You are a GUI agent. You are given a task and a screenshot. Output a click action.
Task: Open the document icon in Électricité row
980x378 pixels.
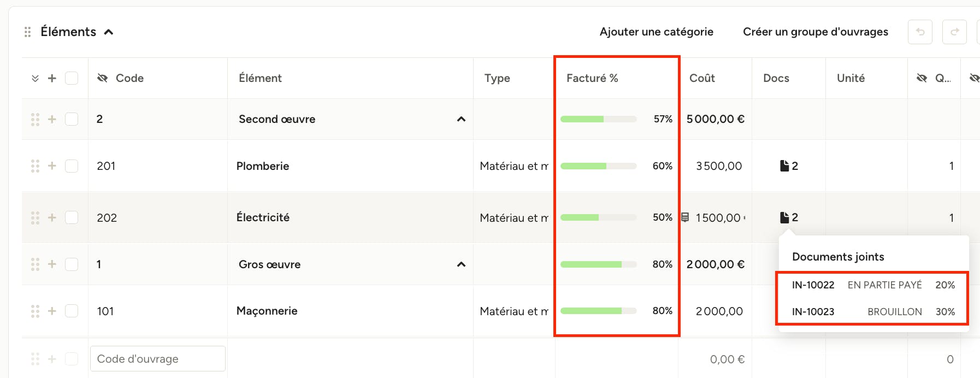(x=784, y=217)
